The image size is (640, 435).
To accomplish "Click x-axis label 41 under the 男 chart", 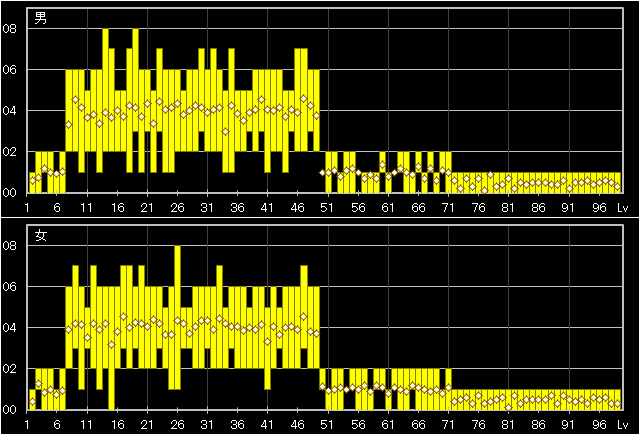I will coord(267,208).
